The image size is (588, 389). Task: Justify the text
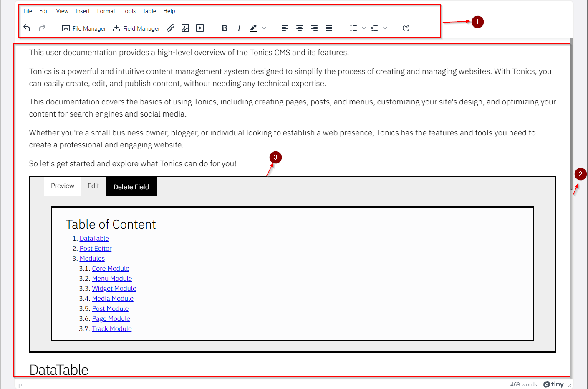coord(329,28)
